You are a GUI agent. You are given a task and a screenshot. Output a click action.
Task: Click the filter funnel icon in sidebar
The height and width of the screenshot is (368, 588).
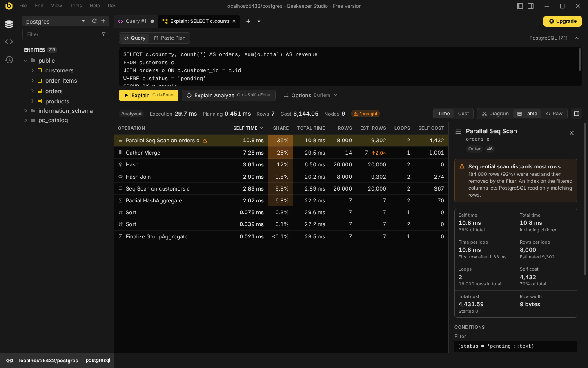click(x=104, y=34)
